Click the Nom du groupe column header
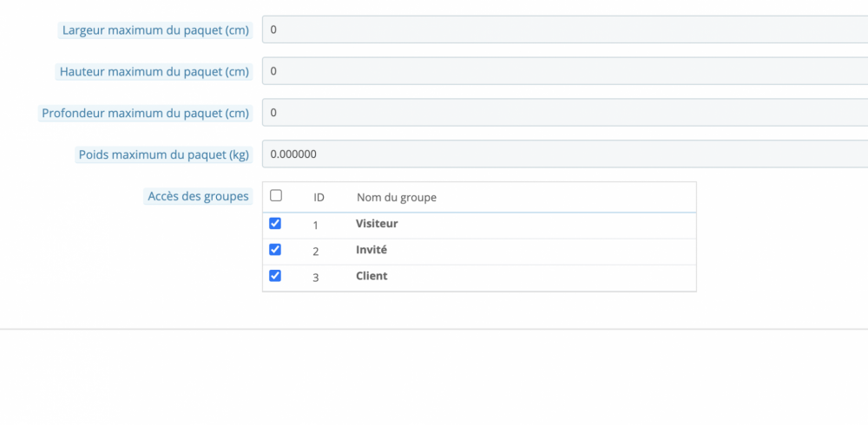 point(397,197)
